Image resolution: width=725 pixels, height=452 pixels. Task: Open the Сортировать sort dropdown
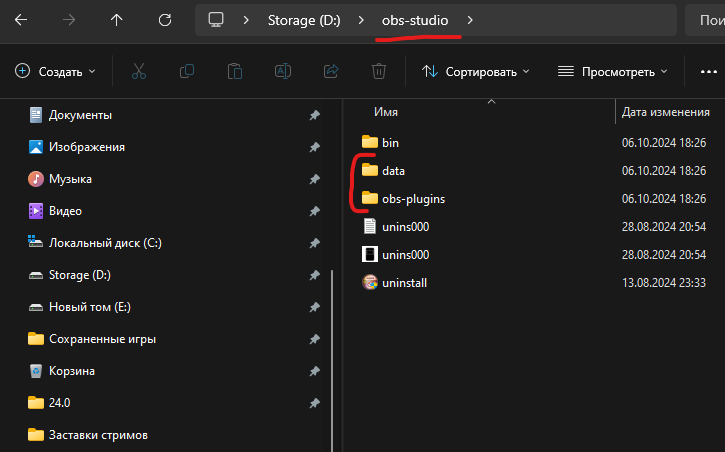[x=475, y=71]
